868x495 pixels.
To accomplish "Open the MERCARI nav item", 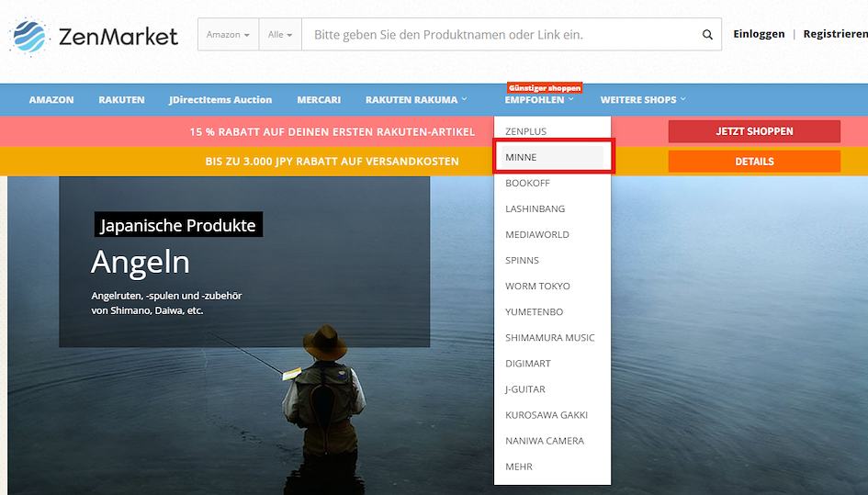I will tap(319, 100).
